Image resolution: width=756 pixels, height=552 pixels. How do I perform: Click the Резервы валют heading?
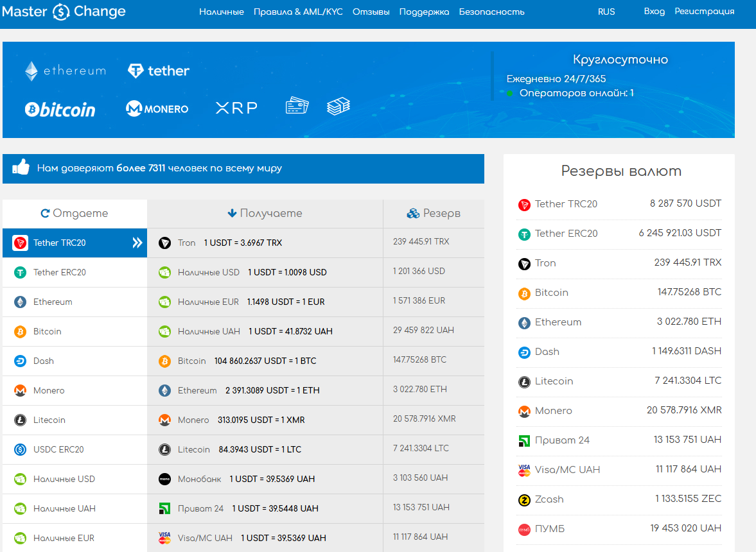click(621, 171)
